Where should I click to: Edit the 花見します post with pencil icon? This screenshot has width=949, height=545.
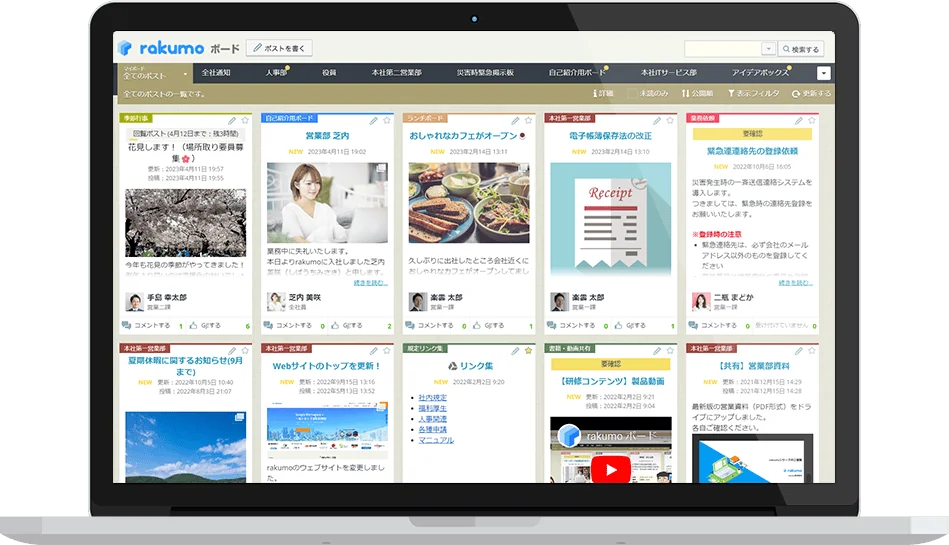point(232,121)
